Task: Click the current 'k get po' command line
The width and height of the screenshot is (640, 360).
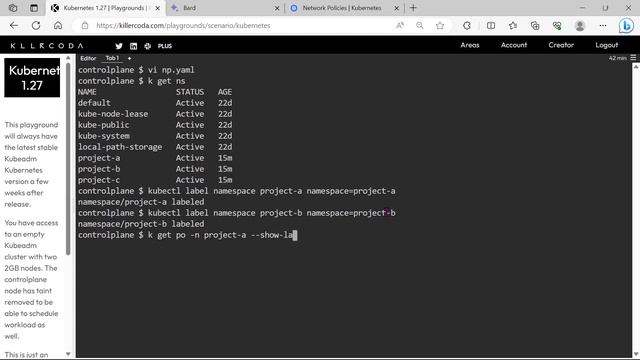Action: click(x=187, y=235)
